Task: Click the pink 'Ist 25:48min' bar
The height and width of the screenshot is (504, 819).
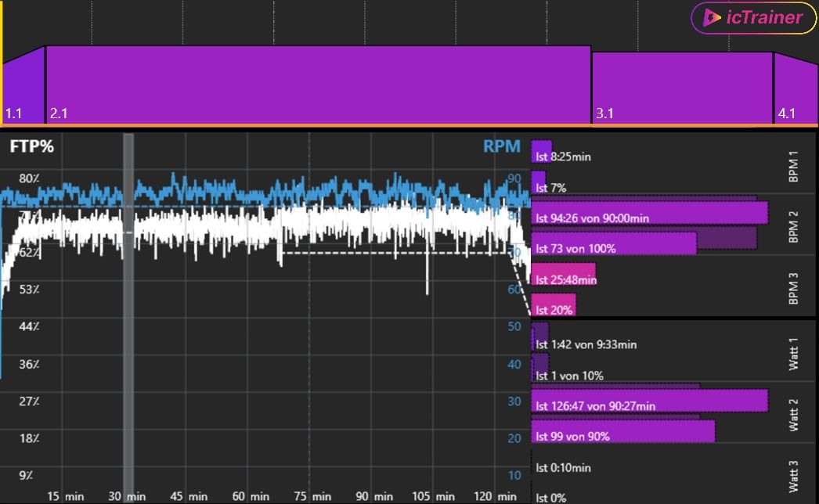Action: click(564, 275)
